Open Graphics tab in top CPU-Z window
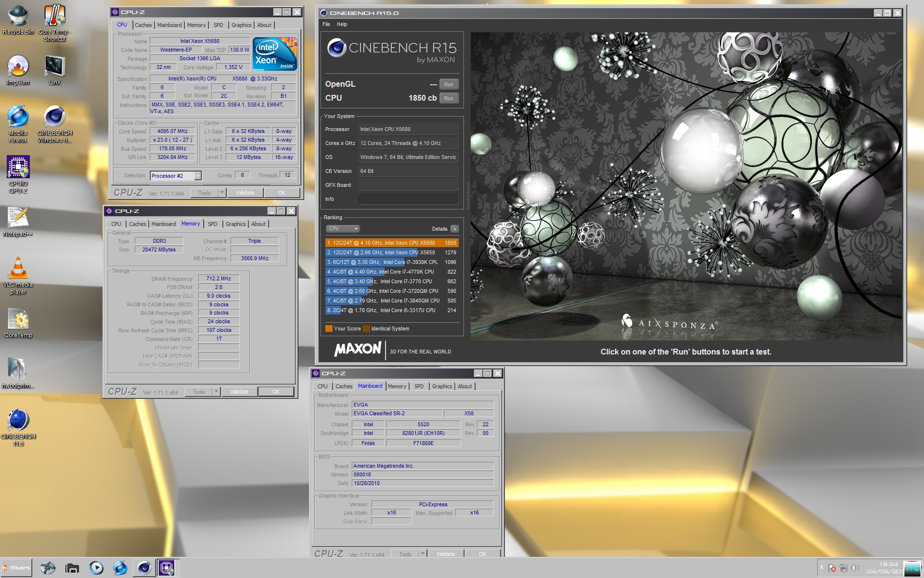Viewport: 924px width, 578px height. pos(241,25)
